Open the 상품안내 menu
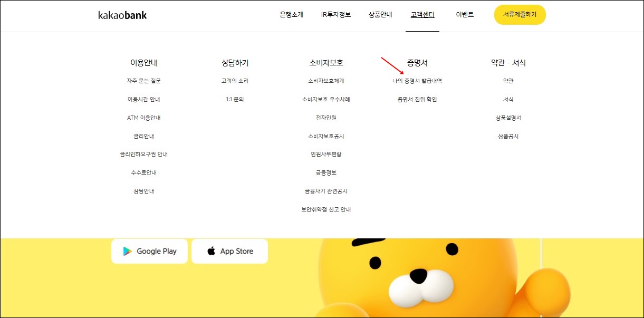The height and width of the screenshot is (318, 644). (x=380, y=15)
